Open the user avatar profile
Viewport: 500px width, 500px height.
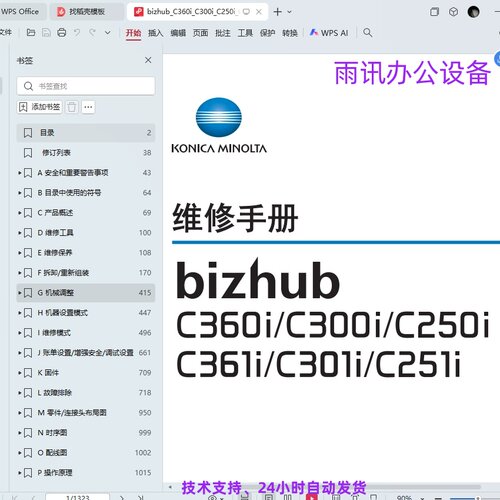473,12
